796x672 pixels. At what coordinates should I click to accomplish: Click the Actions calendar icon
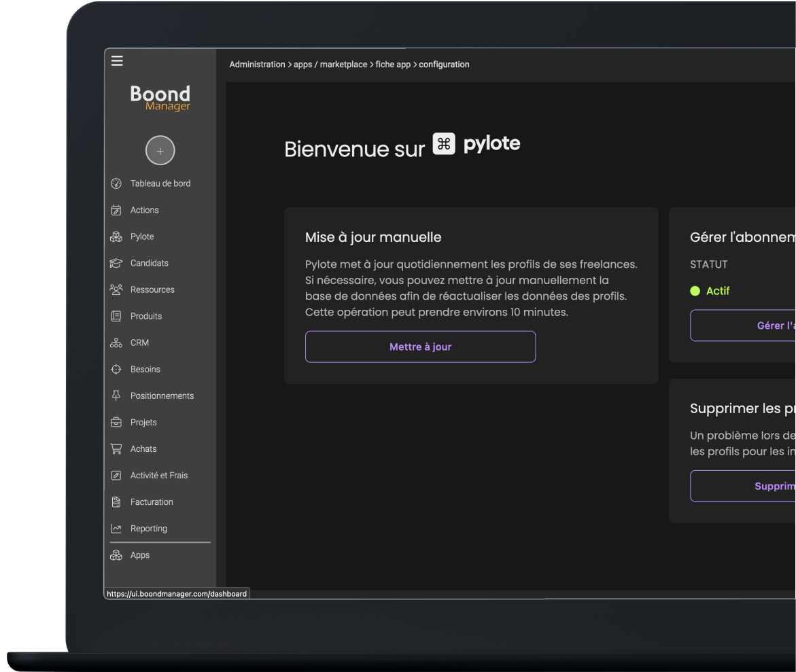(116, 210)
